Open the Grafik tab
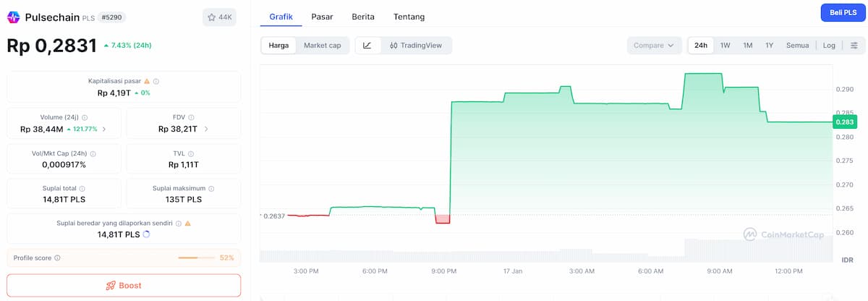The height and width of the screenshot is (301, 868). point(281,17)
